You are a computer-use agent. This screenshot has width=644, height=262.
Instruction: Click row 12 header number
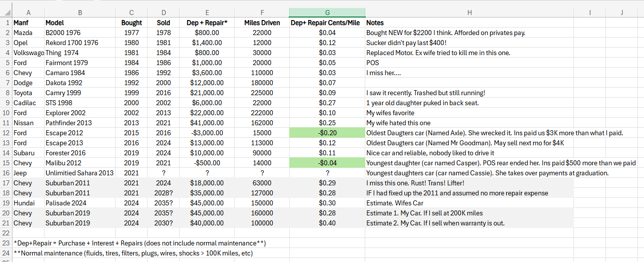point(6,133)
